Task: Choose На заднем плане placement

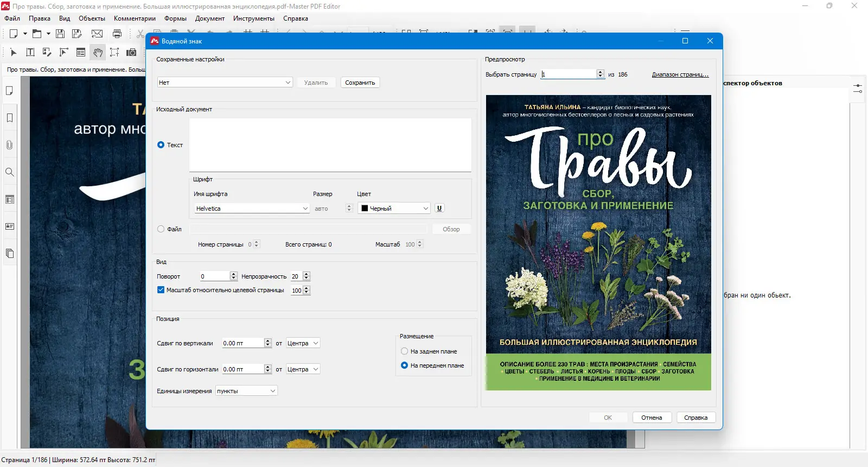Action: (x=404, y=351)
